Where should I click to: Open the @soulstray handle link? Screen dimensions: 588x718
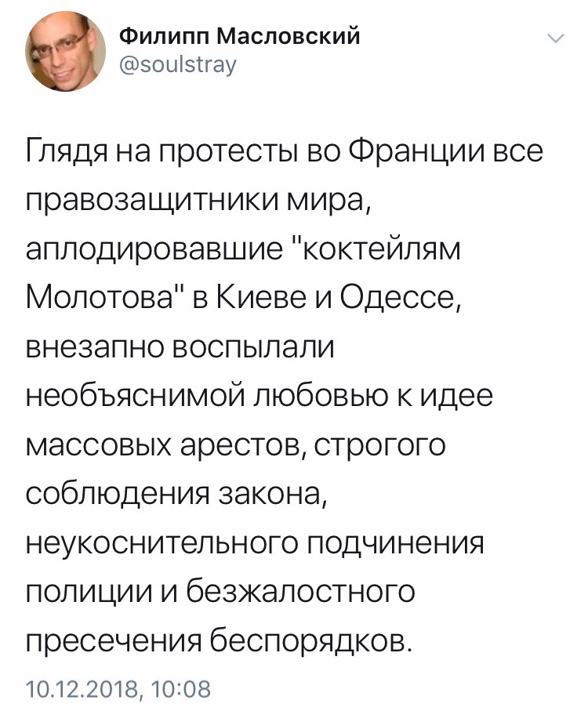tap(178, 64)
